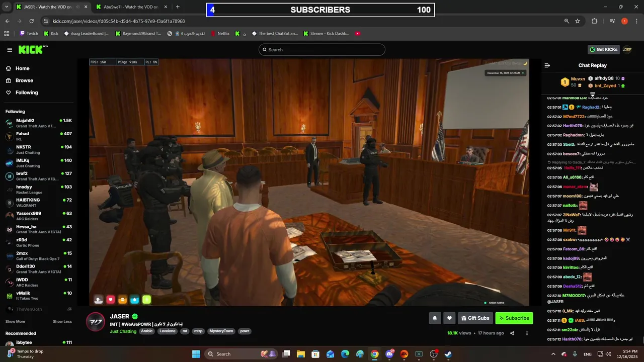The height and width of the screenshot is (362, 644).
Task: Go back in browser history
Action: point(7,21)
